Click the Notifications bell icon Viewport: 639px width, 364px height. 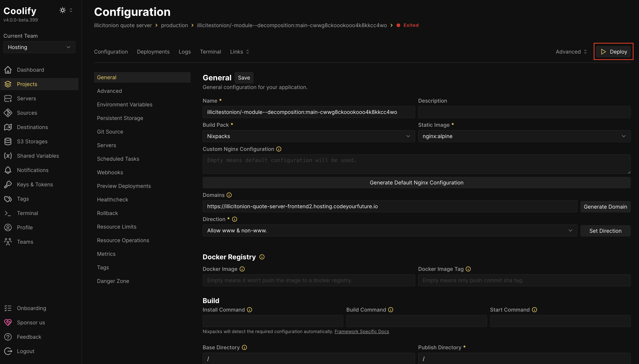pos(8,170)
